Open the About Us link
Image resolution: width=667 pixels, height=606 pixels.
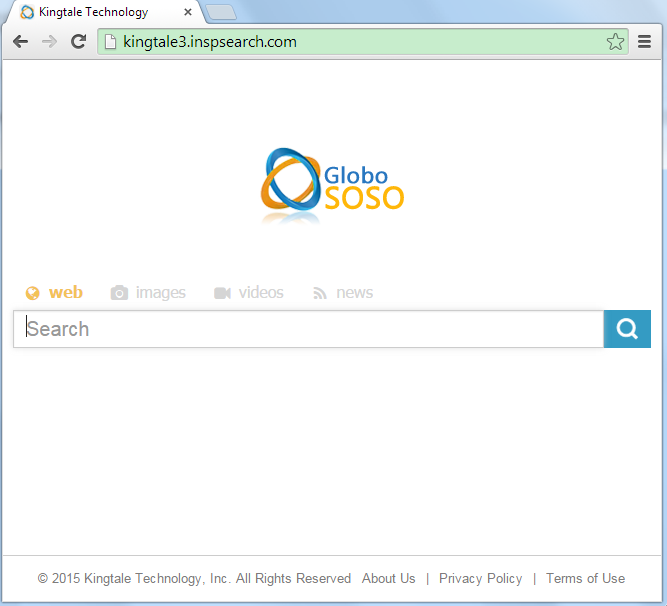coord(388,578)
